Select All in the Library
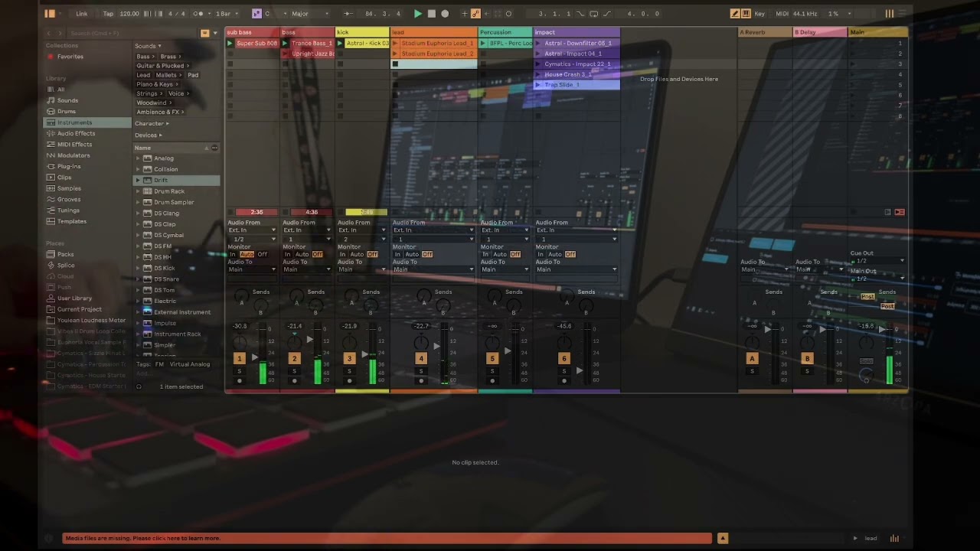The image size is (980, 551). 61,90
